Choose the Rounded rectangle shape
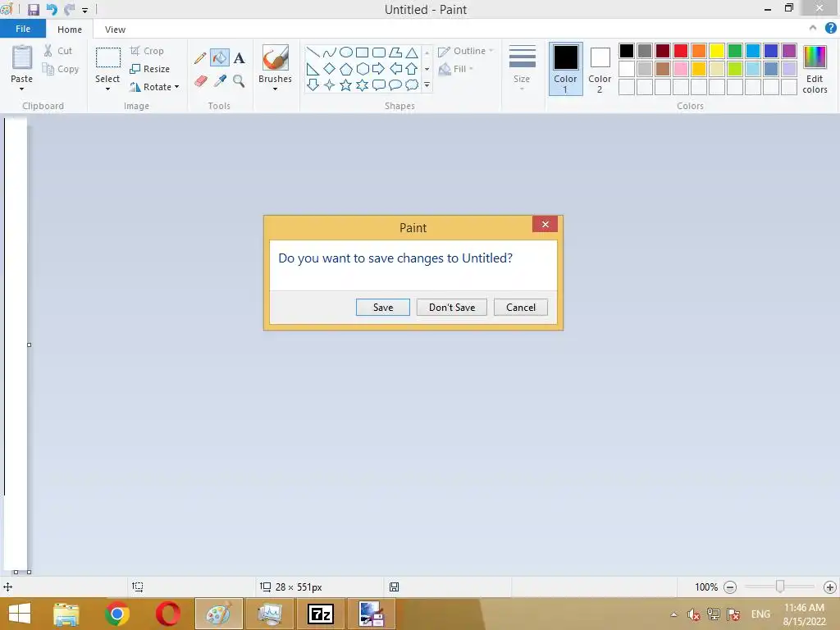840x630 pixels. coord(379,52)
